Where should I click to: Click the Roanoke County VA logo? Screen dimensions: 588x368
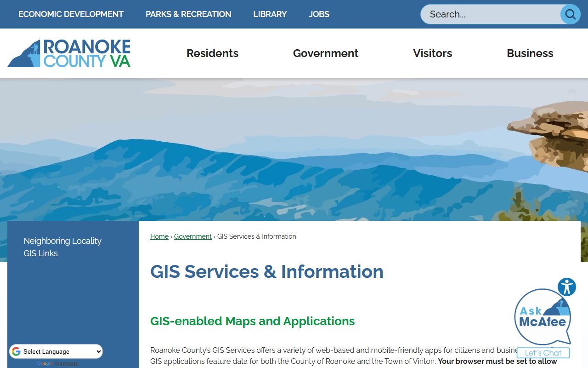point(69,53)
